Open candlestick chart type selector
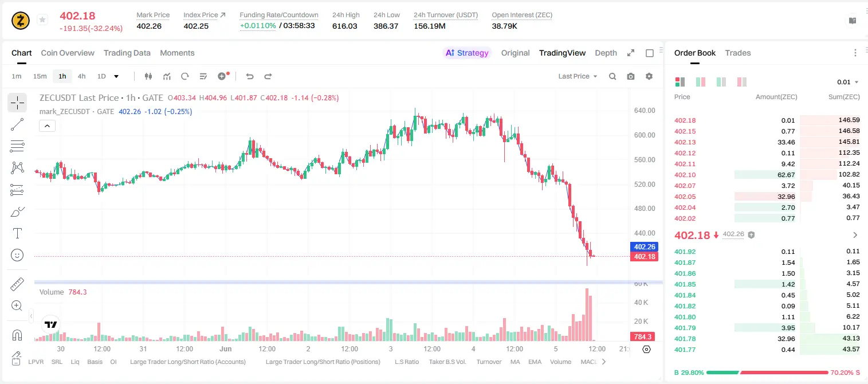Viewport: 868px width, 384px height. pos(148,76)
